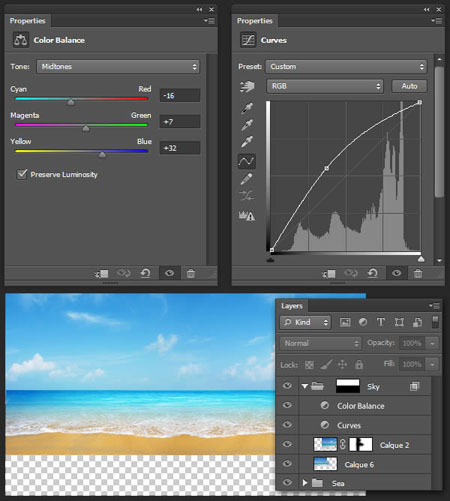Lock image pixels with brush icon
The width and height of the screenshot is (450, 501).
click(326, 364)
